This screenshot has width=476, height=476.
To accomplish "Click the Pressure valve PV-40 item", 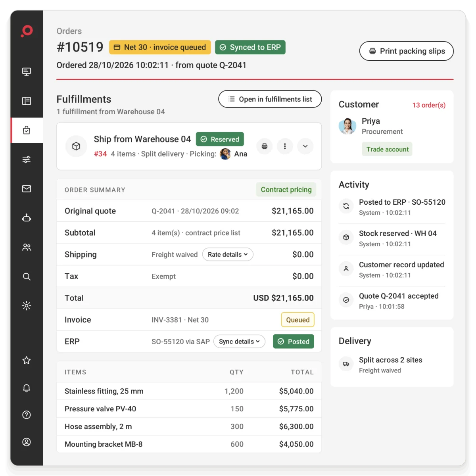I will [100, 409].
